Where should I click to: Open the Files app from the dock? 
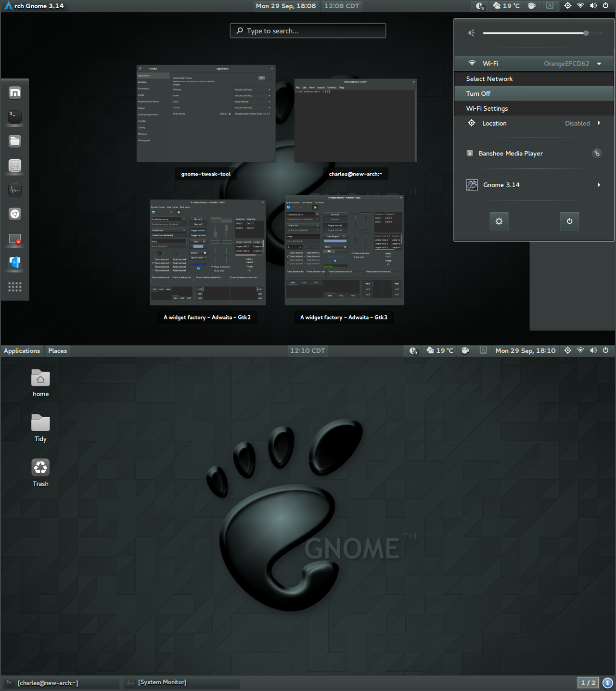click(14, 141)
